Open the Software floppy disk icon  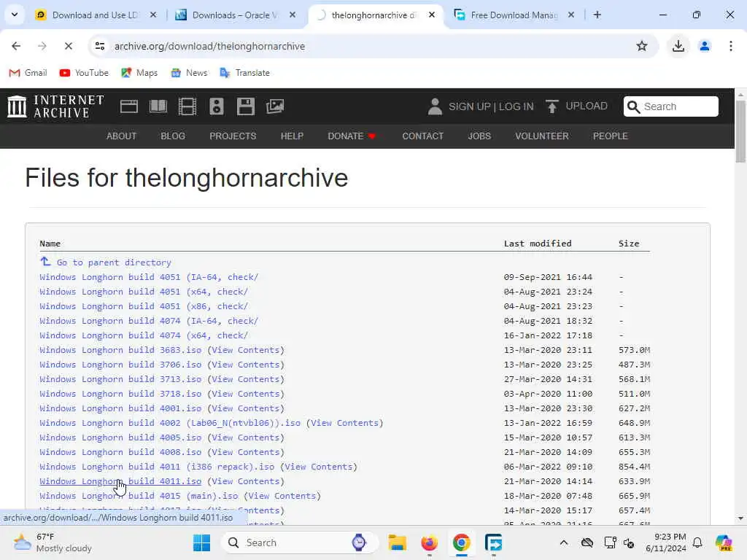click(x=245, y=106)
